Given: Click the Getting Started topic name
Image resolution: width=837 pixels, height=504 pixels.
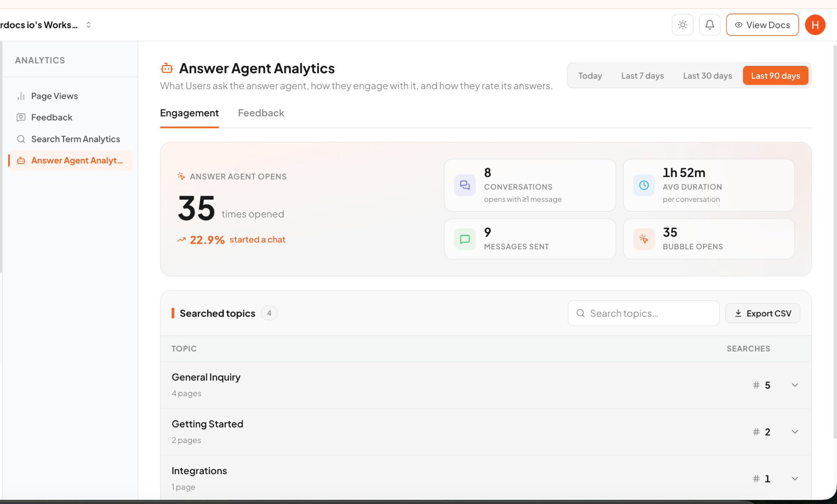Looking at the screenshot, I should coord(207,424).
